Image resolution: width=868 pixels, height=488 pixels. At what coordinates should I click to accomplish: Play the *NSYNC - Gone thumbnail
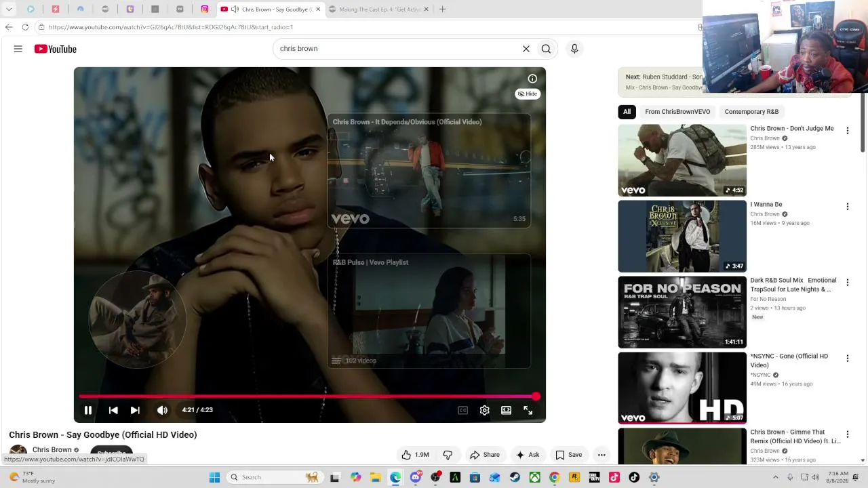click(x=682, y=388)
